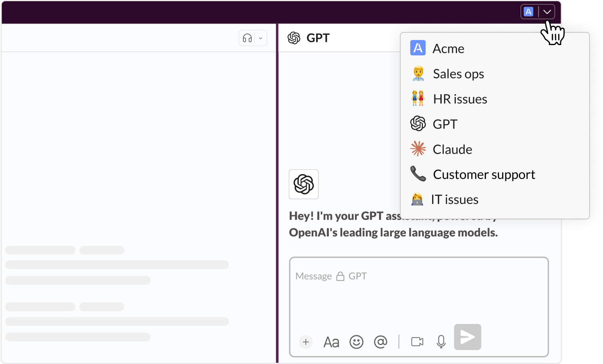Image resolution: width=603 pixels, height=364 pixels.
Task: Open the GPT channel title
Action: [x=318, y=38]
